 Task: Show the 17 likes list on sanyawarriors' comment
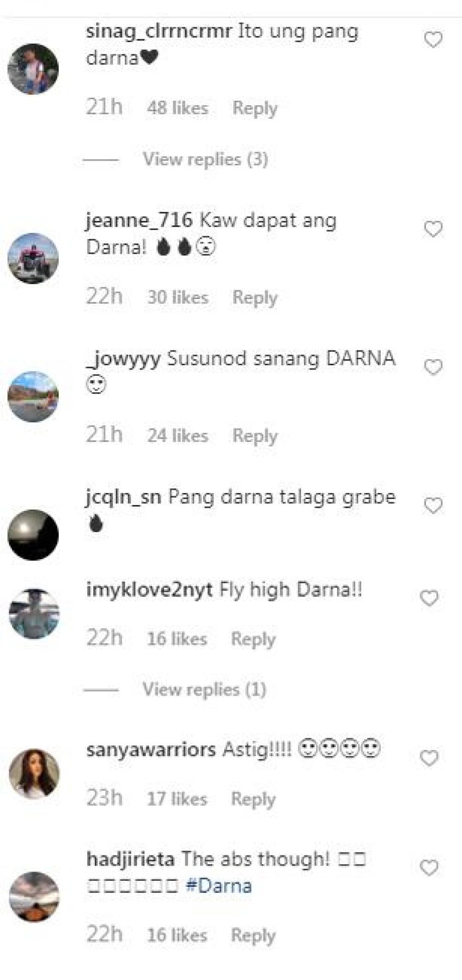pyautogui.click(x=177, y=799)
